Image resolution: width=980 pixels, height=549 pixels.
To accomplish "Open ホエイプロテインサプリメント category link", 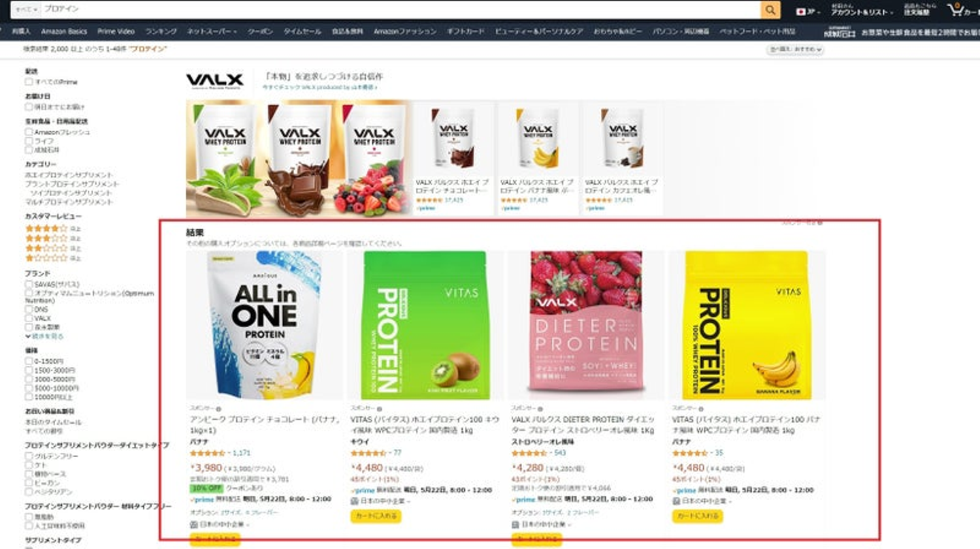I will tap(69, 175).
